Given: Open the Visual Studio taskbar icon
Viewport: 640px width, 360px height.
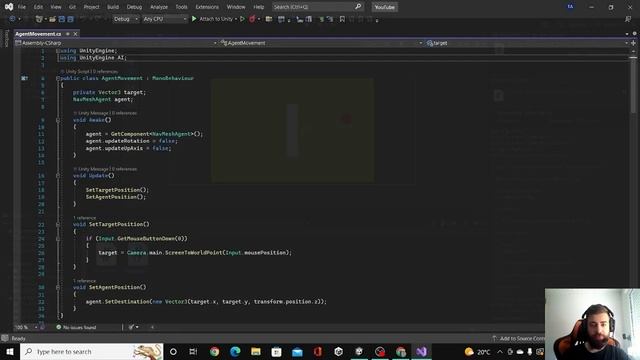Looking at the screenshot, I should point(422,351).
